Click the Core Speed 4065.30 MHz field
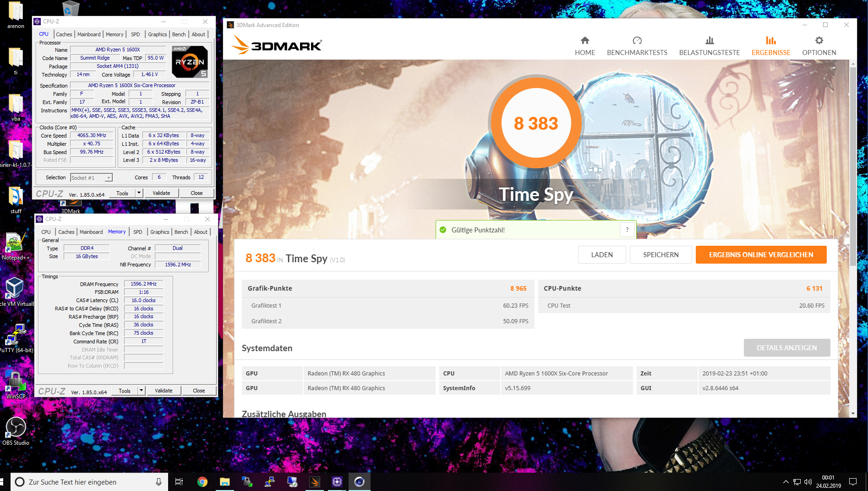This screenshot has height=491, width=868. 92,135
